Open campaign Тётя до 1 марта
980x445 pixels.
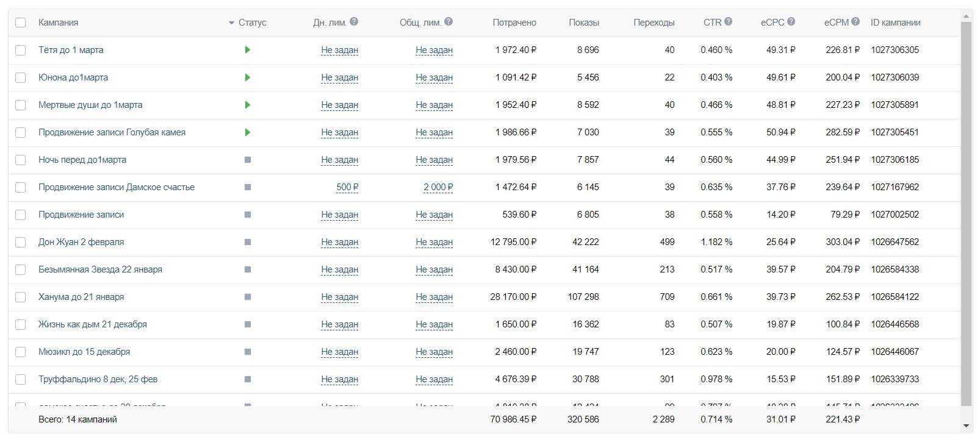71,50
